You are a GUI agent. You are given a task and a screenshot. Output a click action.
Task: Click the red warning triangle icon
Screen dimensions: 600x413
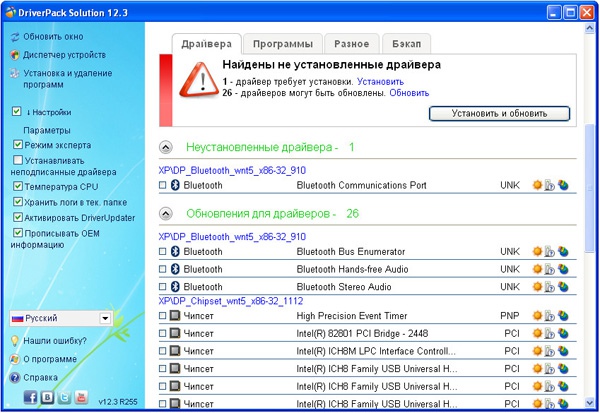[x=199, y=80]
